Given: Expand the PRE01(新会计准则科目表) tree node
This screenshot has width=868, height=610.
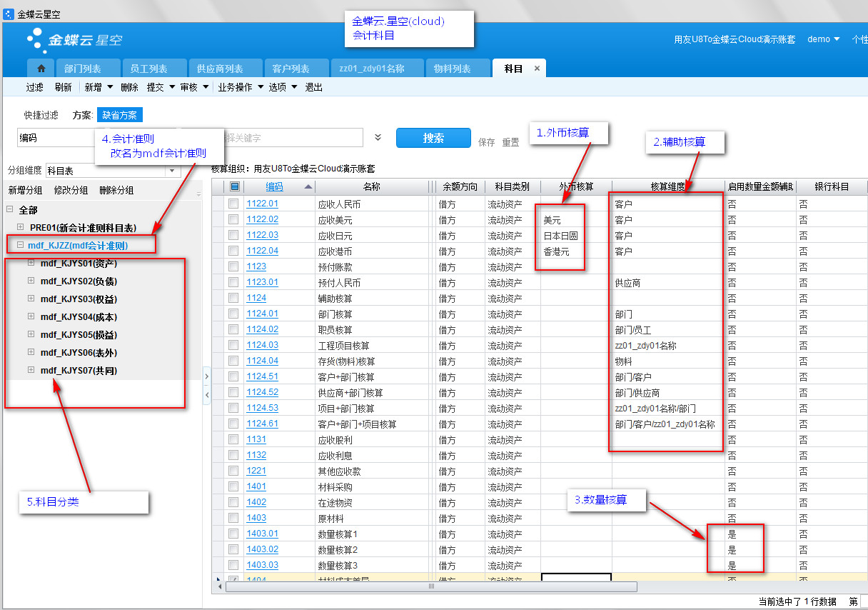Looking at the screenshot, I should point(21,227).
